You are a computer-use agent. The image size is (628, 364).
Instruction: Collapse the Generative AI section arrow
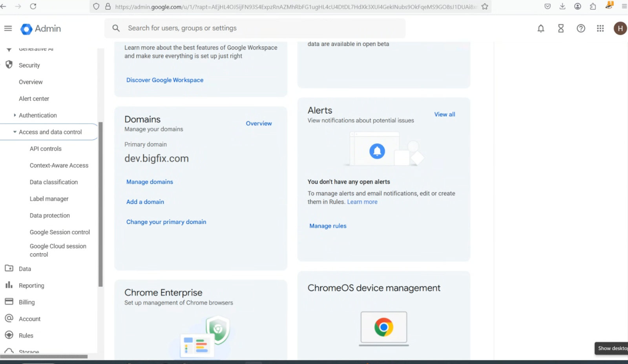tap(9, 50)
